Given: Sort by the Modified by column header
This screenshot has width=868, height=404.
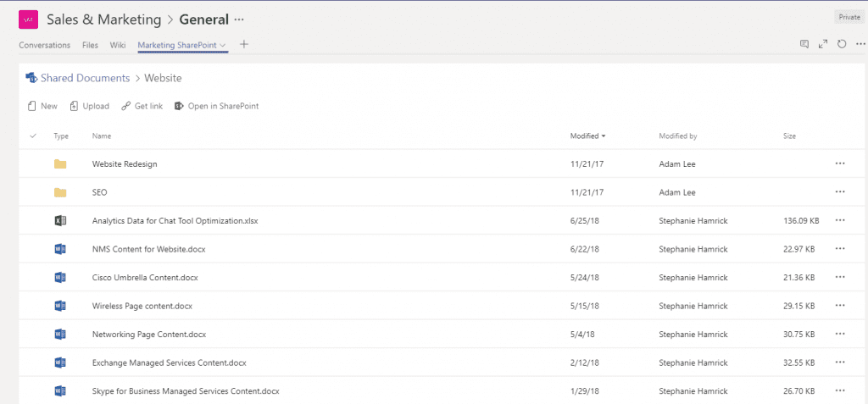Looking at the screenshot, I should click(x=677, y=136).
